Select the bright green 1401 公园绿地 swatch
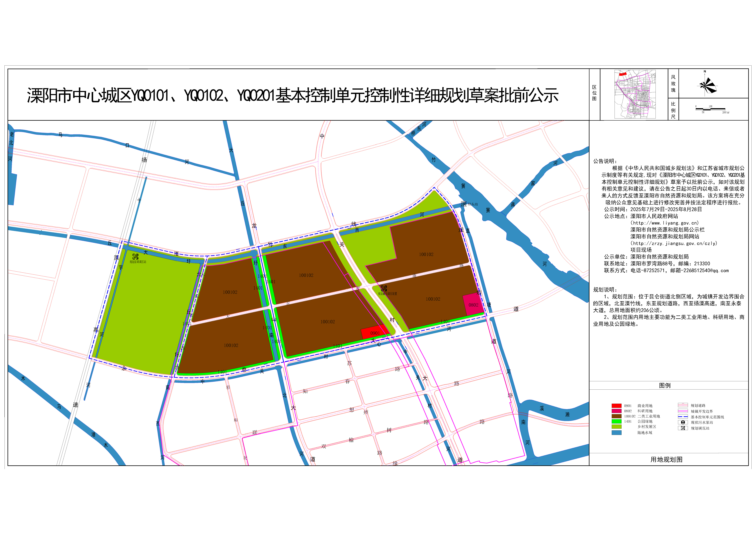 617,421
